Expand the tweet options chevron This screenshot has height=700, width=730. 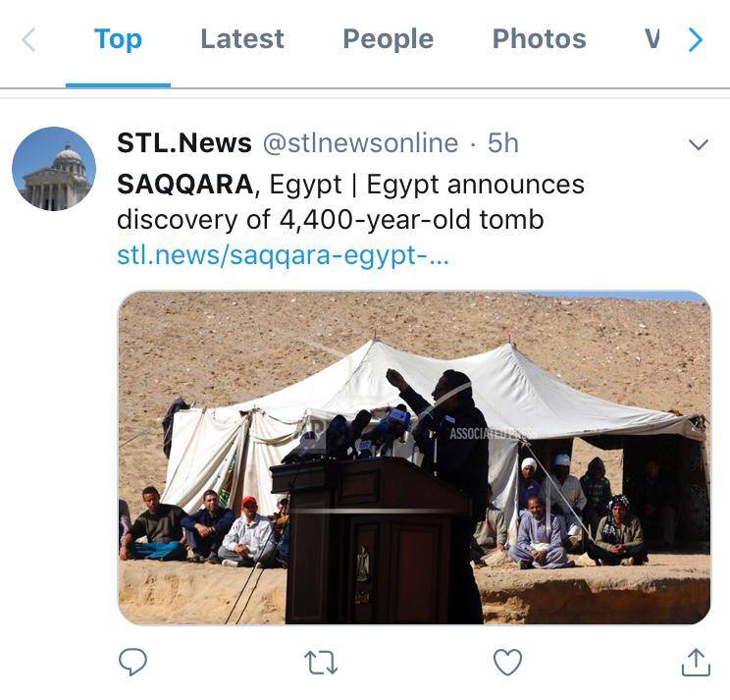click(x=698, y=144)
